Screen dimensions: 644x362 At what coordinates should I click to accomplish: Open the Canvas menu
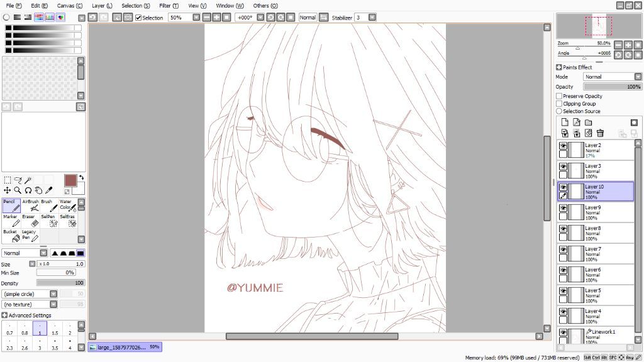coord(69,6)
